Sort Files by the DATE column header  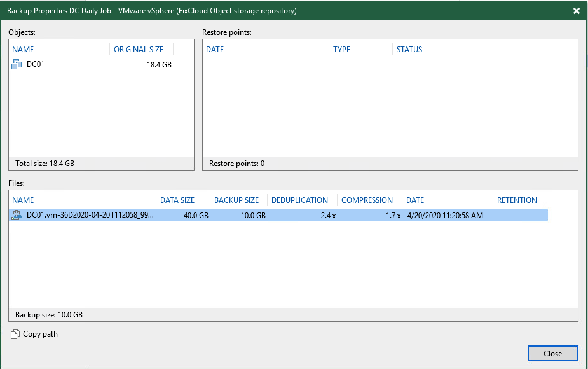pyautogui.click(x=415, y=200)
